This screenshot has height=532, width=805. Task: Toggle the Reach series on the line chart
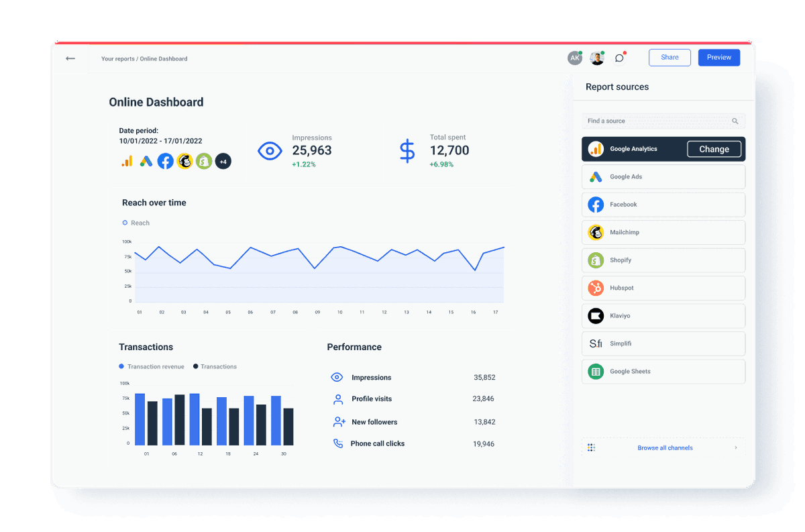(136, 223)
